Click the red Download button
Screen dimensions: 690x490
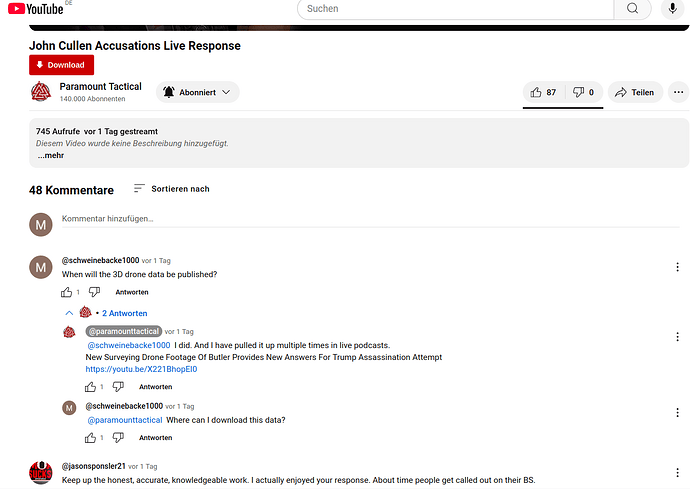coord(62,65)
